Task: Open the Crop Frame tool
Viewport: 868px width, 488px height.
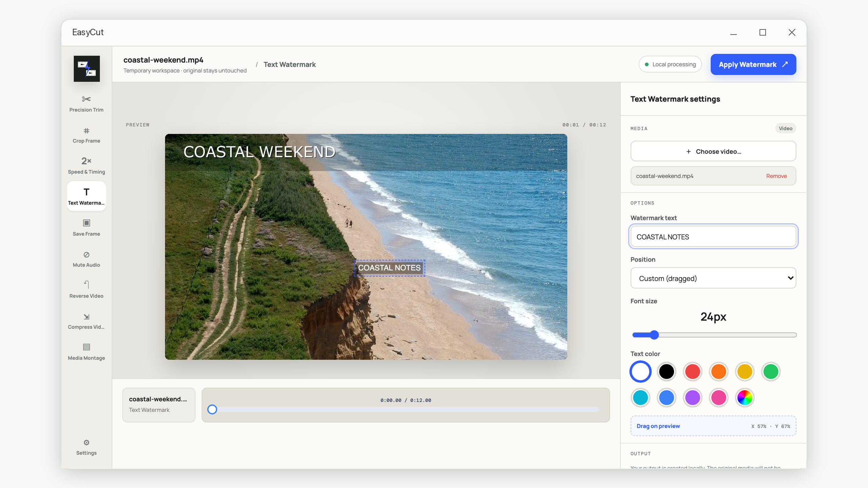Action: (86, 135)
